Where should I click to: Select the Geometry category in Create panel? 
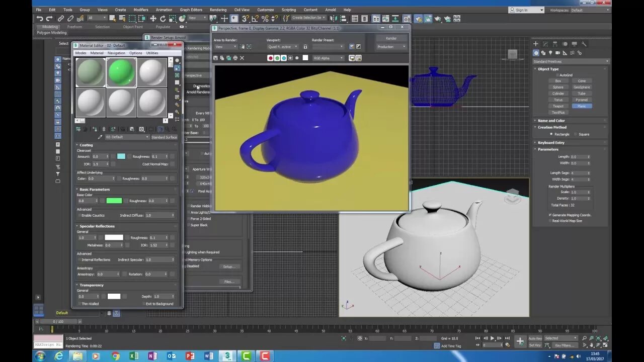pyautogui.click(x=536, y=53)
